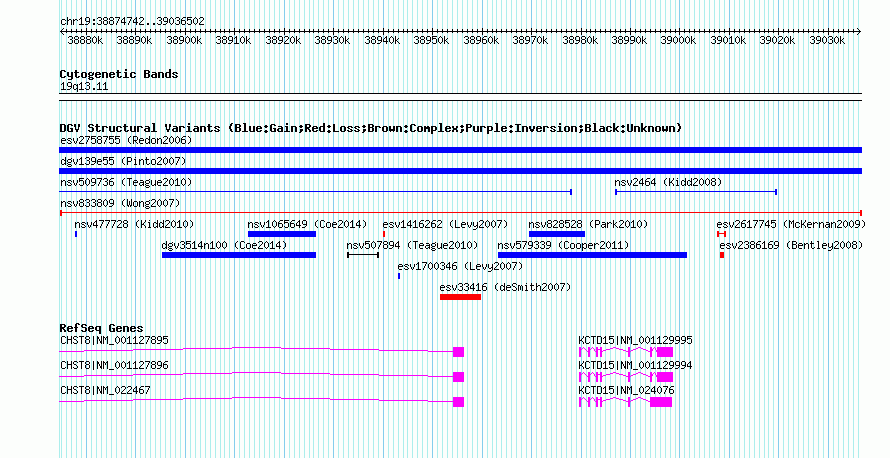Click the nsv509736 (Teague2010) label
This screenshot has width=890, height=458.
(x=126, y=182)
